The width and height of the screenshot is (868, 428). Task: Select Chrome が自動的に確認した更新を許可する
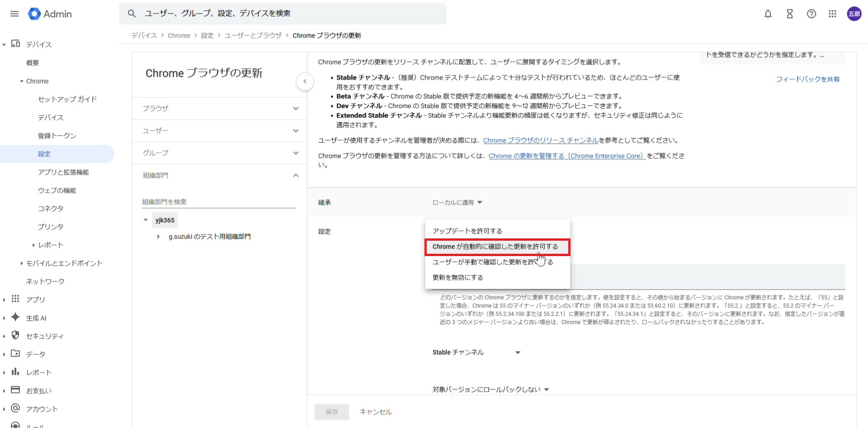click(495, 247)
